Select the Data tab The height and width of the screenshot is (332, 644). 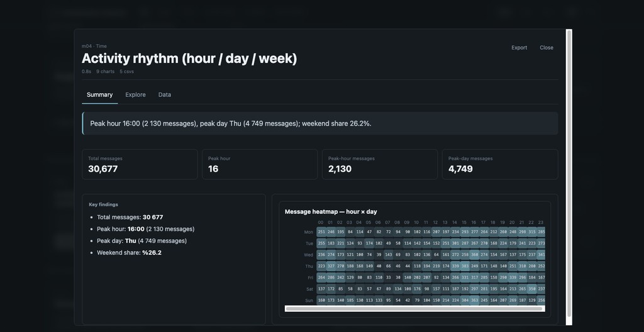pyautogui.click(x=164, y=95)
